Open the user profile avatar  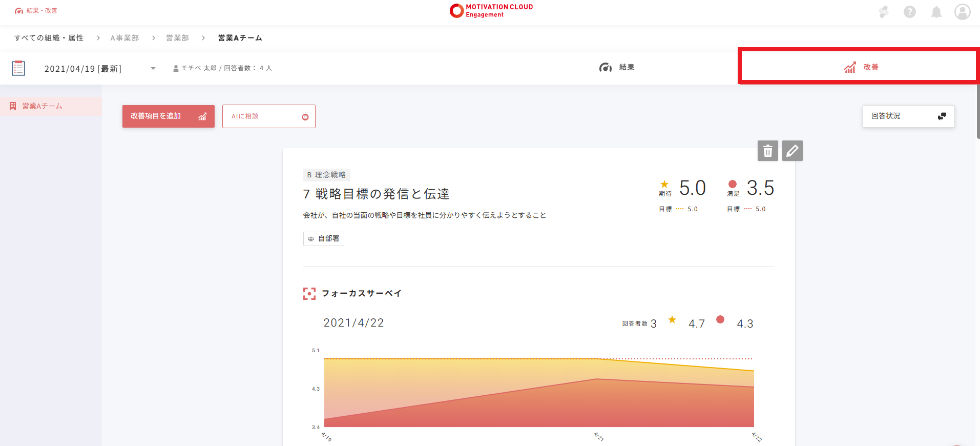[x=962, y=12]
